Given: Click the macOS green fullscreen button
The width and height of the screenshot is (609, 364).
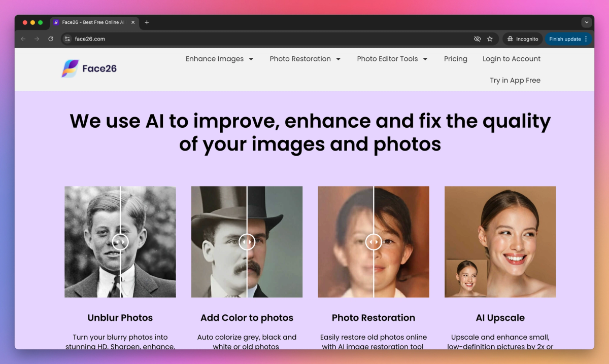Looking at the screenshot, I should [x=41, y=22].
